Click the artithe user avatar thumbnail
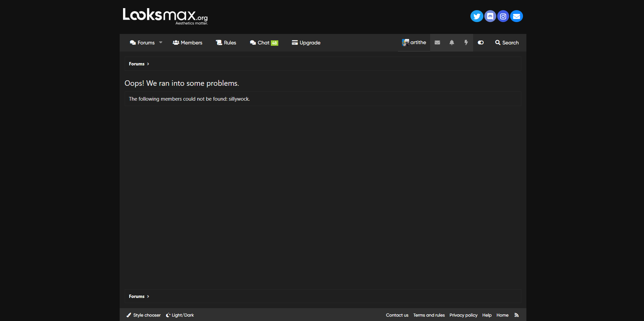 (x=405, y=42)
